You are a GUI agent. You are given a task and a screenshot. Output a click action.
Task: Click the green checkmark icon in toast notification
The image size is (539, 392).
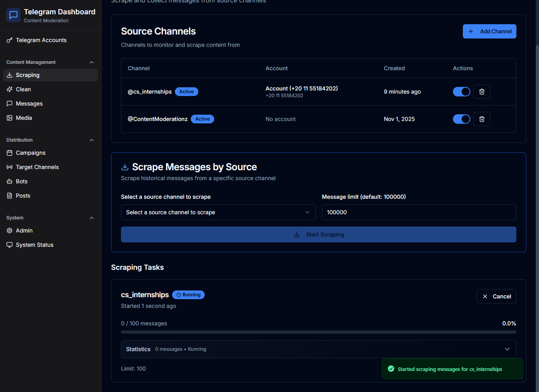click(391, 369)
